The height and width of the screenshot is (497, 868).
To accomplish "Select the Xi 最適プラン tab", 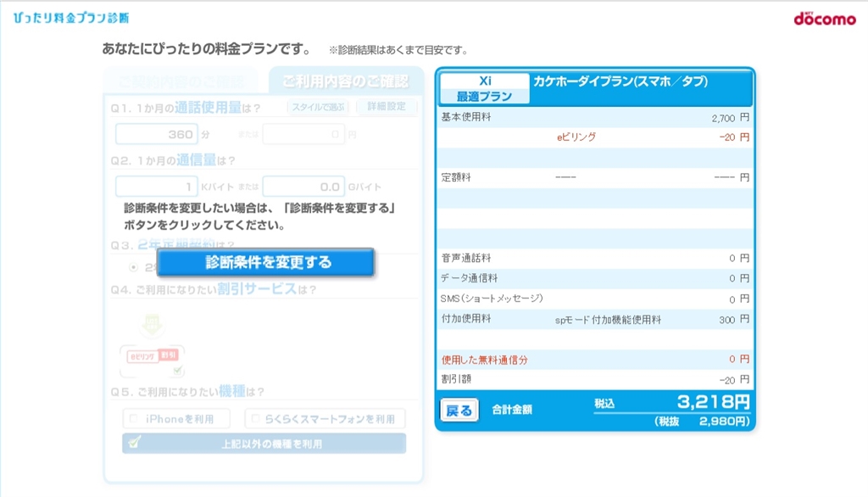I will click(484, 89).
